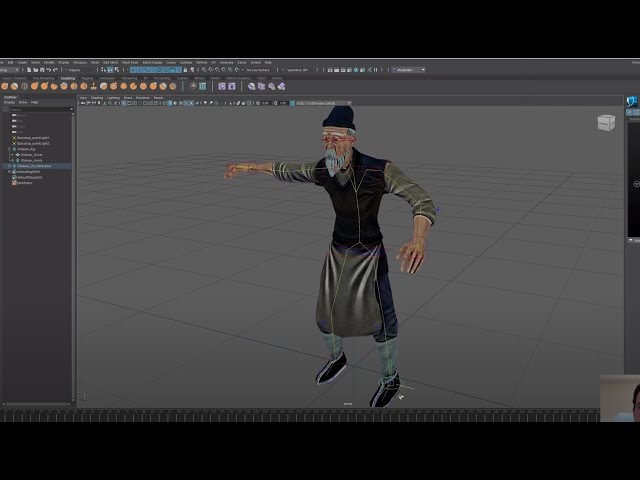640x480 pixels.
Task: Open the viewport color space dropdown
Action: [x=323, y=103]
